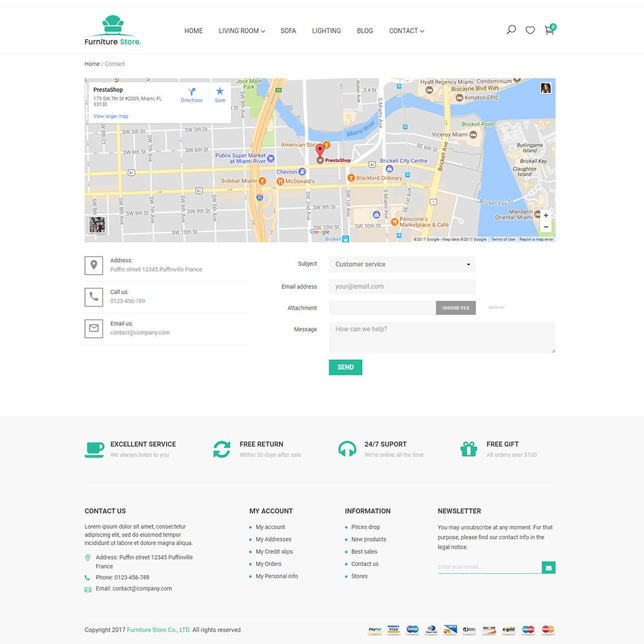Click Report a map error link
The width and height of the screenshot is (644, 644).
pos(536,239)
